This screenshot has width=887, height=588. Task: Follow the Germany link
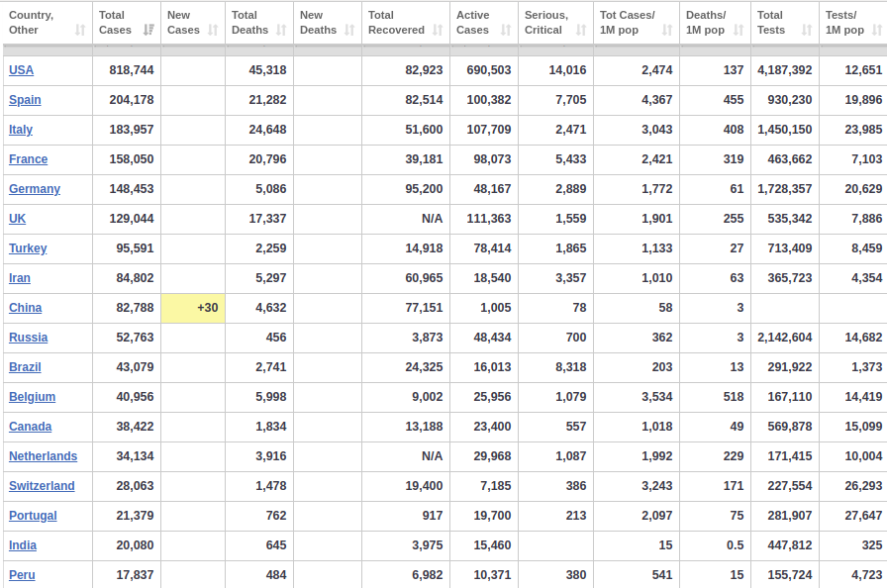pos(35,189)
